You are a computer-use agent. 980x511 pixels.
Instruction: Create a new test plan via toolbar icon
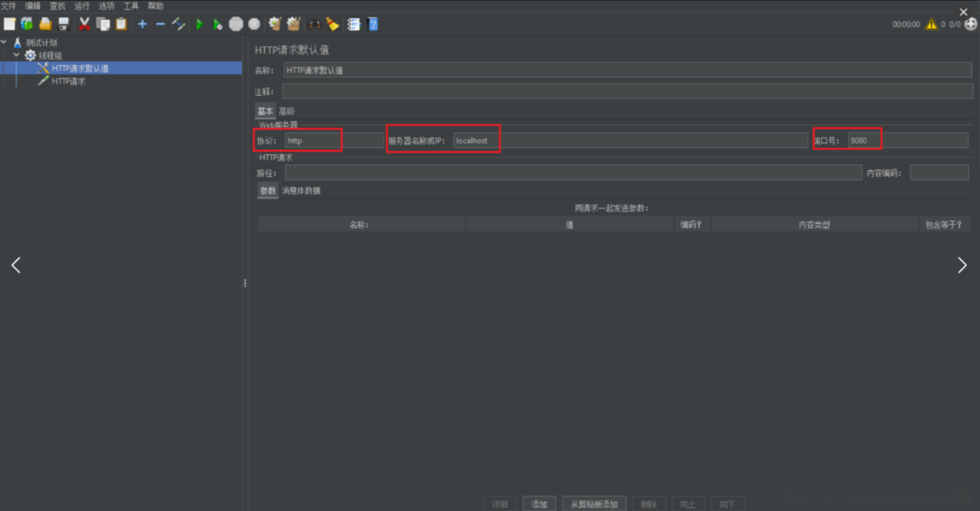click(x=9, y=24)
